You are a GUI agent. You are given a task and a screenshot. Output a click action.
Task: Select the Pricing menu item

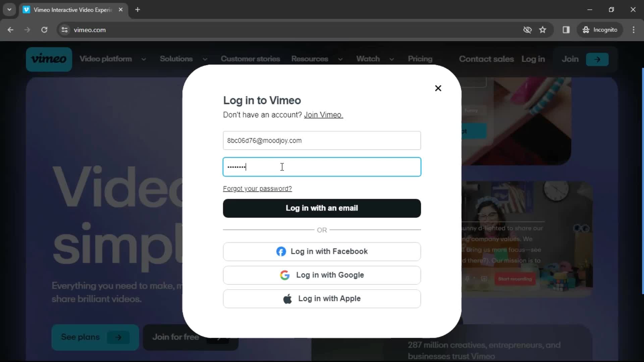tap(420, 59)
